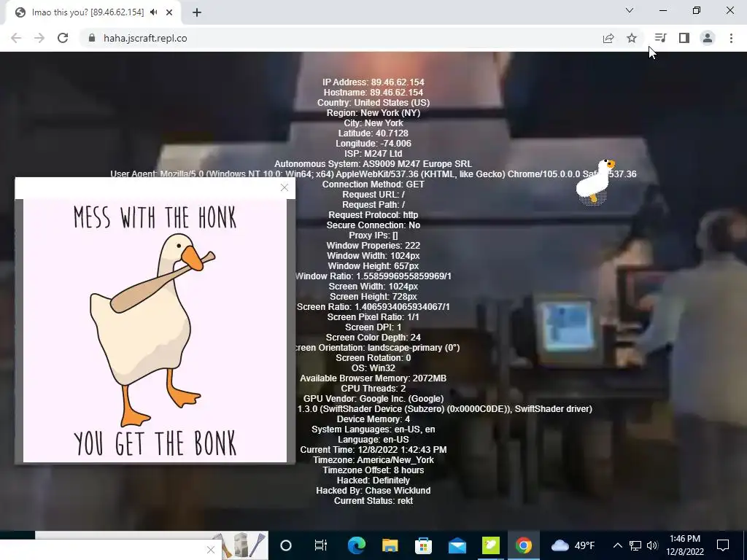
Task: Open a new tab with the plus button
Action: [x=197, y=12]
